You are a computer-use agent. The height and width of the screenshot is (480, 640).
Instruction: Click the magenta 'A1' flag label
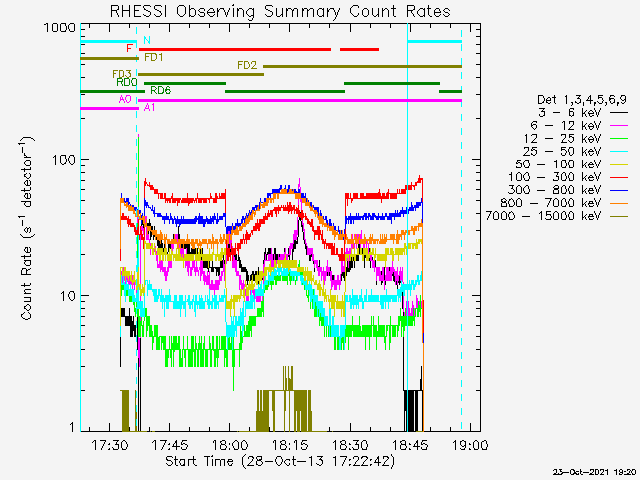click(150, 108)
